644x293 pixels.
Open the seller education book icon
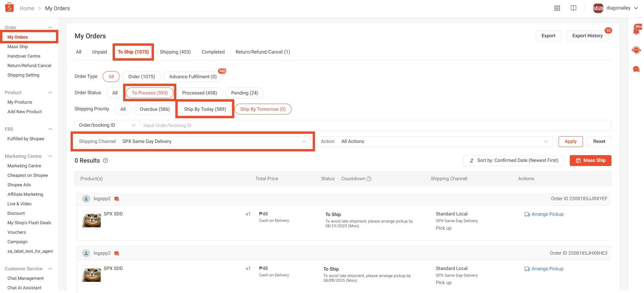coord(573,8)
